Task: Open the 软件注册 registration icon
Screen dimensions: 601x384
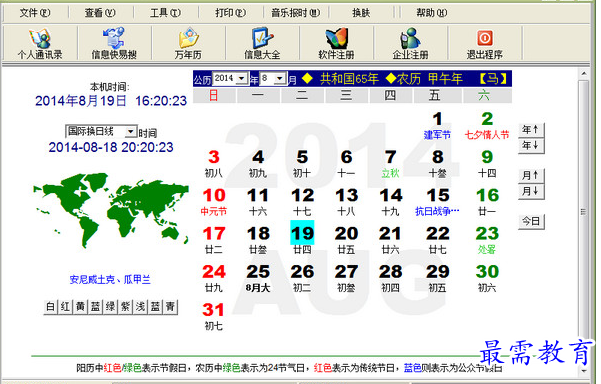Action: click(x=336, y=43)
